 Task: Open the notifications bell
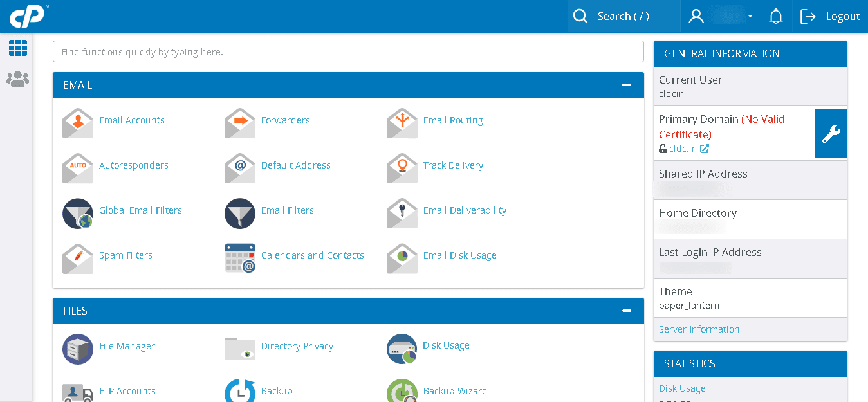(776, 16)
